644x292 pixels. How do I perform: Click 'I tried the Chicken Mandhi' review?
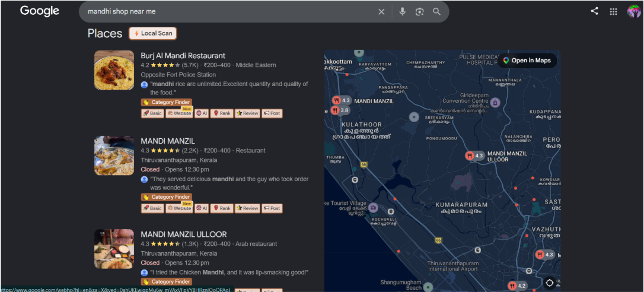(229, 272)
